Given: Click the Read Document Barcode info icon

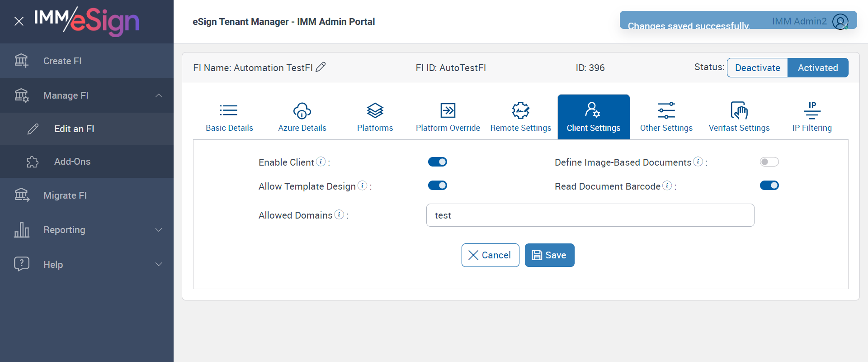Looking at the screenshot, I should point(667,186).
